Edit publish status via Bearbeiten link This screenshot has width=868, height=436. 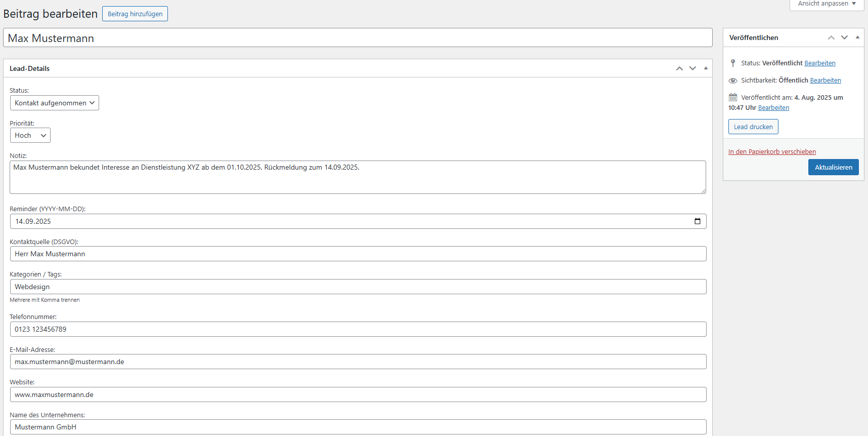click(820, 63)
